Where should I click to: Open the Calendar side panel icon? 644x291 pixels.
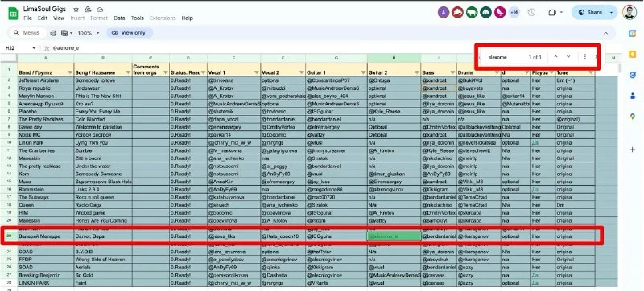click(x=633, y=34)
